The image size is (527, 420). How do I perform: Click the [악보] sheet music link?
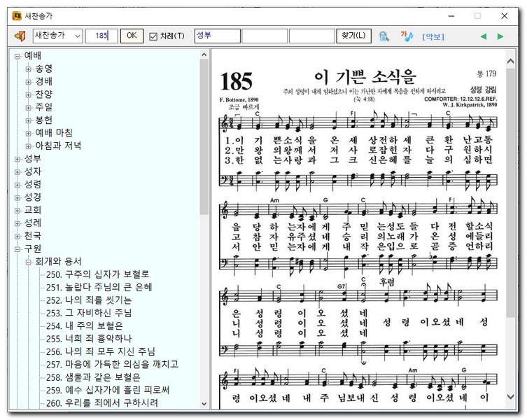pos(433,36)
